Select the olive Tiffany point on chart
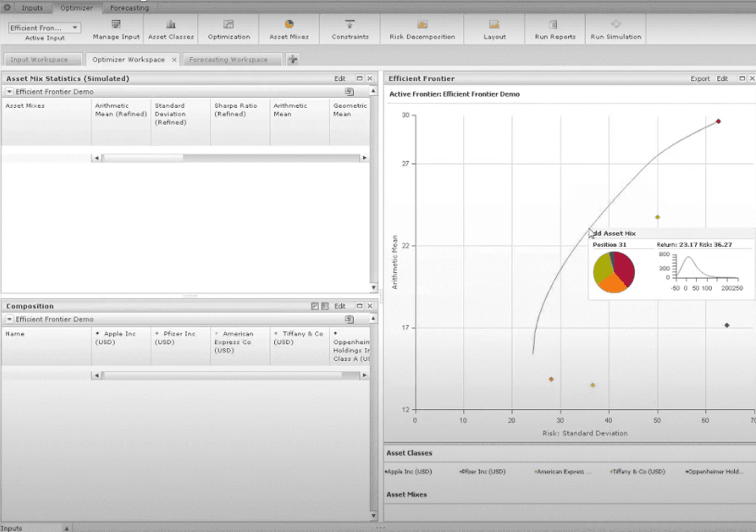Viewport: 756px width, 532px height. tap(657, 217)
